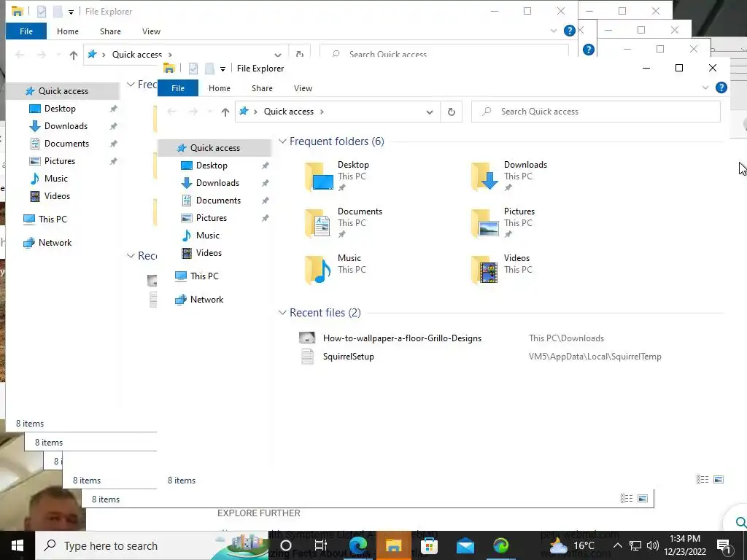Open Microsoft Store from taskbar
The width and height of the screenshot is (747, 560).
tap(429, 545)
